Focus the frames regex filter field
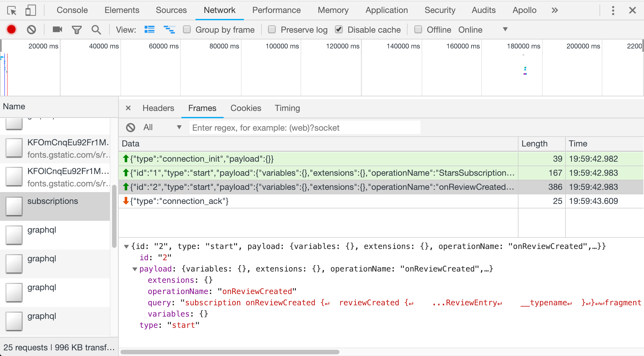 [x=305, y=128]
